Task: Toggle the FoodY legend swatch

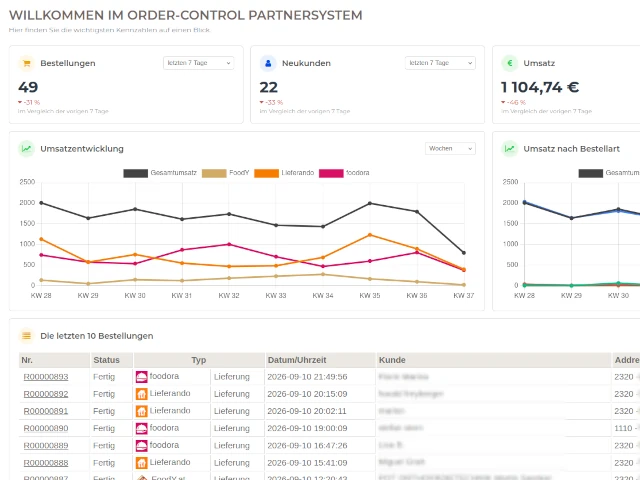Action: point(214,173)
